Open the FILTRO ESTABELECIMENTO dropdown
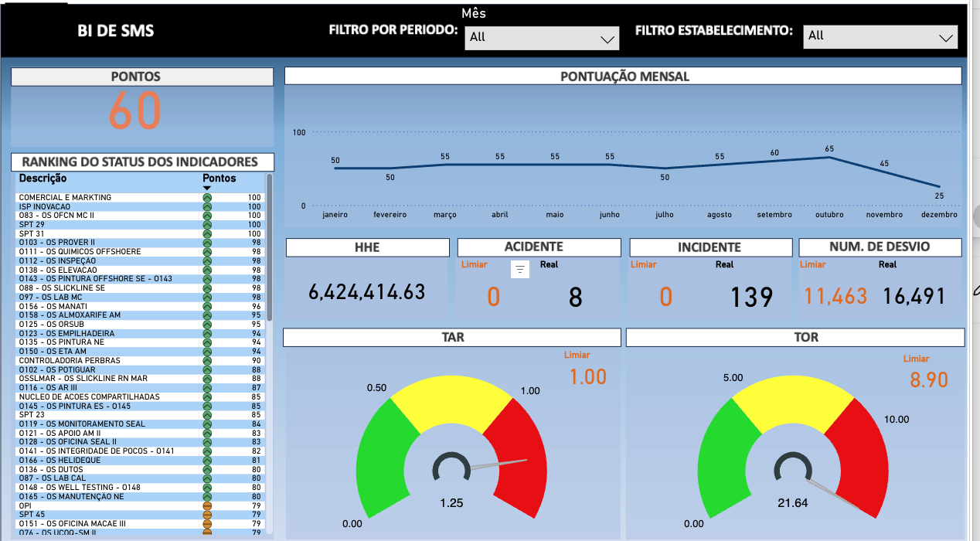This screenshot has width=980, height=541. [x=880, y=36]
